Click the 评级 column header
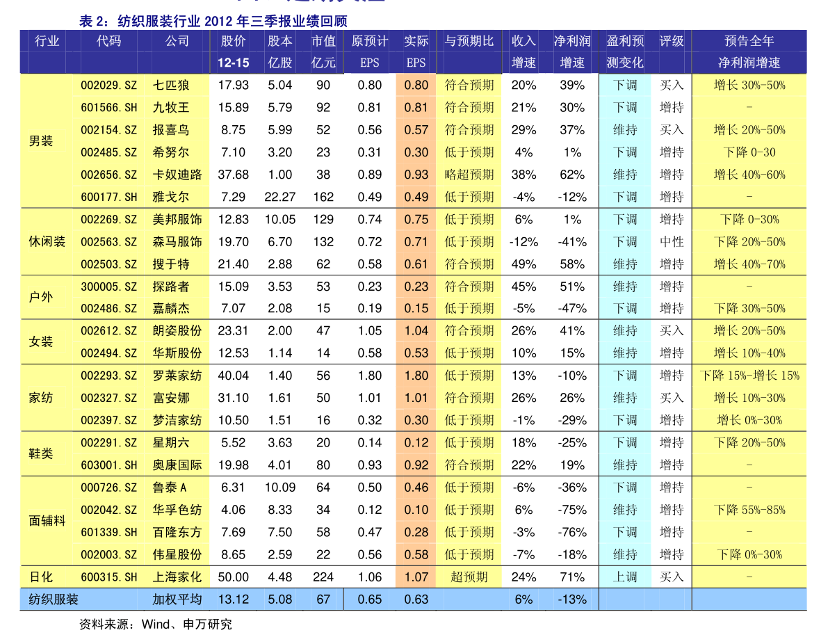828x644 pixels. pyautogui.click(x=672, y=40)
